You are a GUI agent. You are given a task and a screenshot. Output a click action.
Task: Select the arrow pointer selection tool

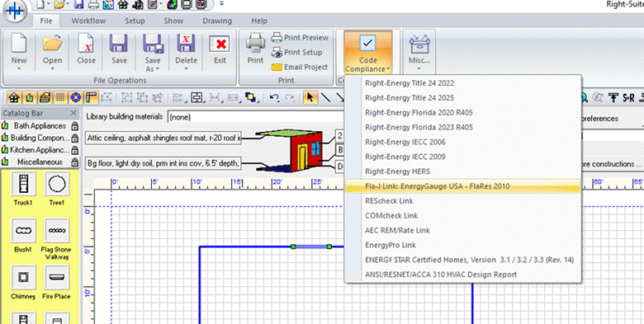(x=310, y=97)
